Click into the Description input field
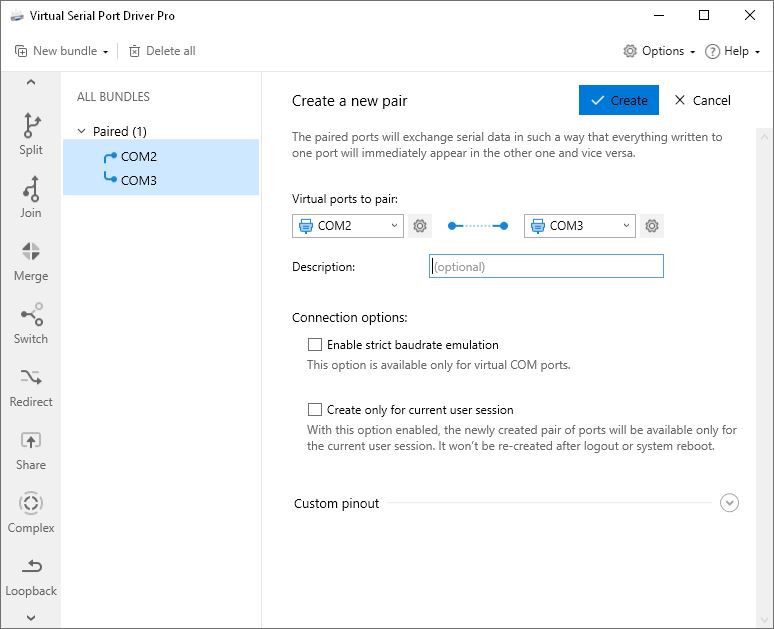Screen dimensions: 774x629 546,267
